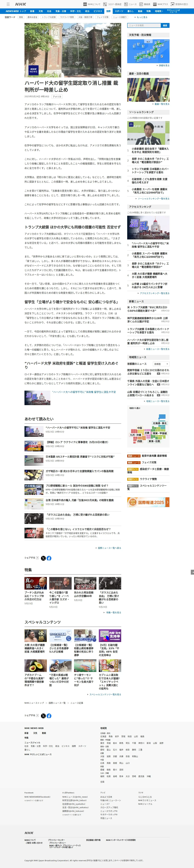Select 天気 in NEWS WEB nav
Screen dimensions: 194x868
point(40,11)
